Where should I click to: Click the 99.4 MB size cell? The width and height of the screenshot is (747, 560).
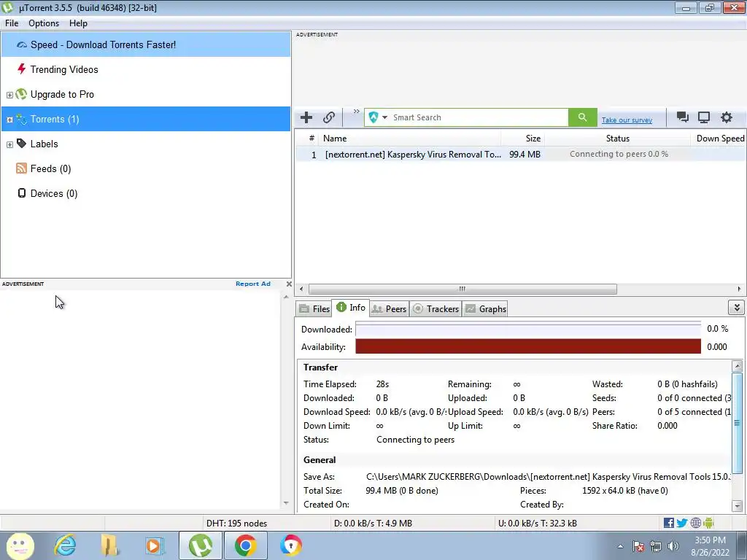(x=525, y=155)
